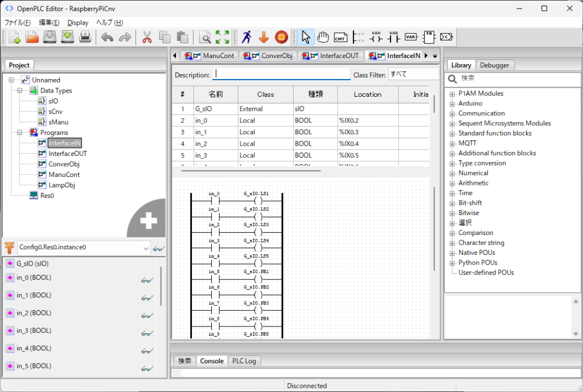The width and height of the screenshot is (583, 392).
Task: Open the ファイル menu
Action: pyautogui.click(x=18, y=22)
